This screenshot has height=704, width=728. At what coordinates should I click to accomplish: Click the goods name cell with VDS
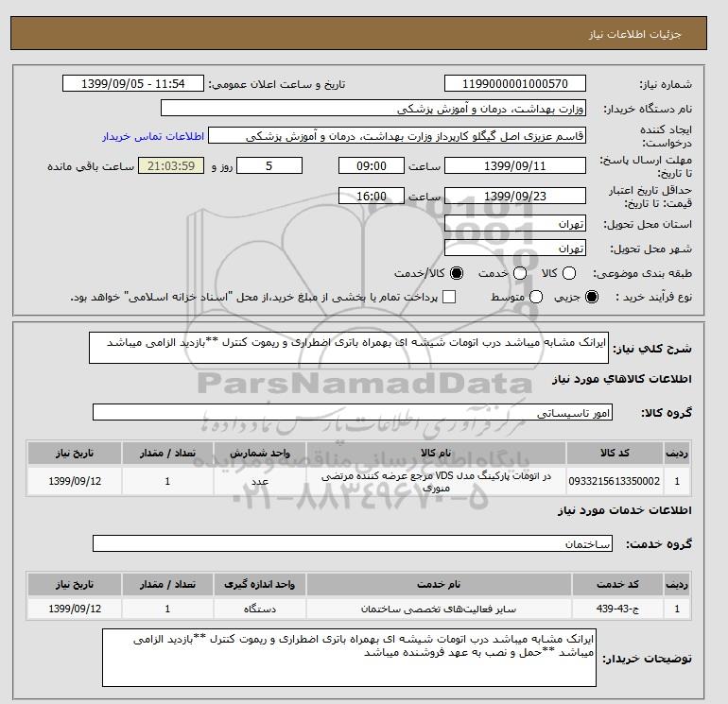436,481
